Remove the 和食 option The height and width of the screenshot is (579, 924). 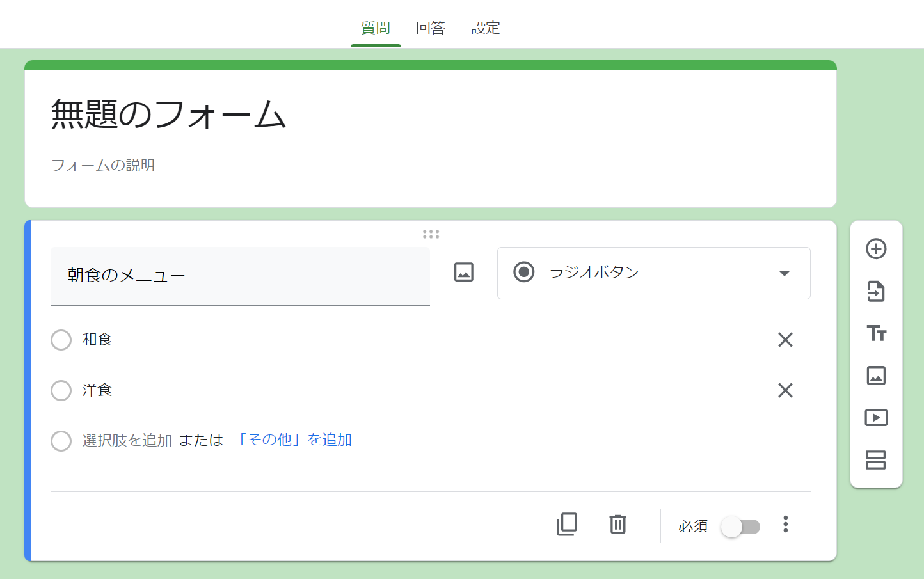[785, 340]
